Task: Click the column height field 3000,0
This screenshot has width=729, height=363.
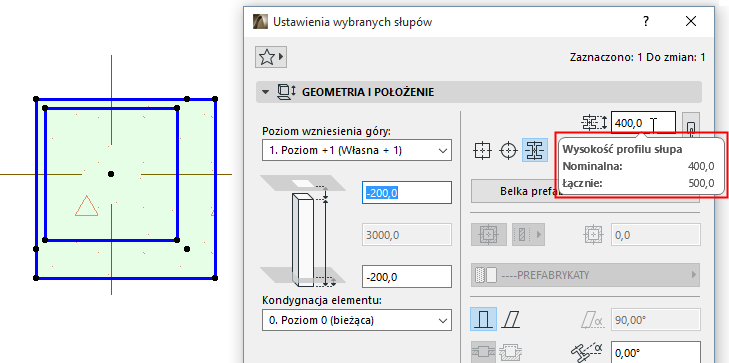Action: point(407,235)
